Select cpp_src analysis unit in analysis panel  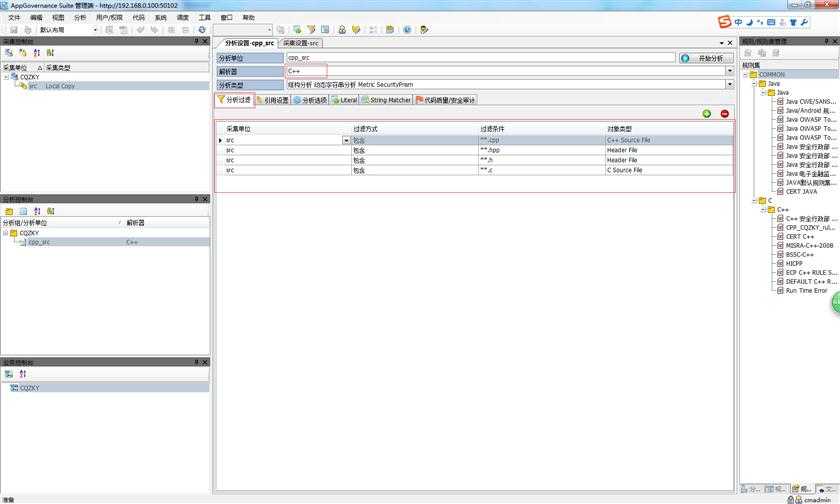click(39, 243)
